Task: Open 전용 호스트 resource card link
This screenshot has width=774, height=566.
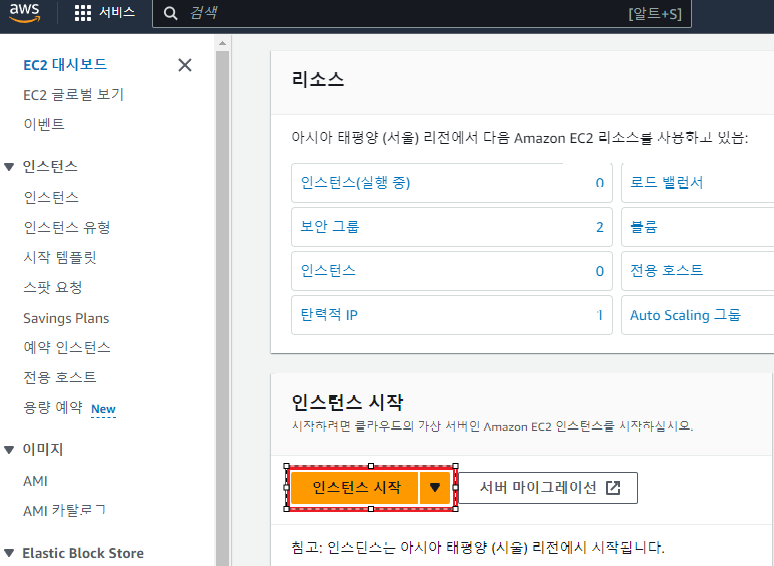Action: [666, 270]
